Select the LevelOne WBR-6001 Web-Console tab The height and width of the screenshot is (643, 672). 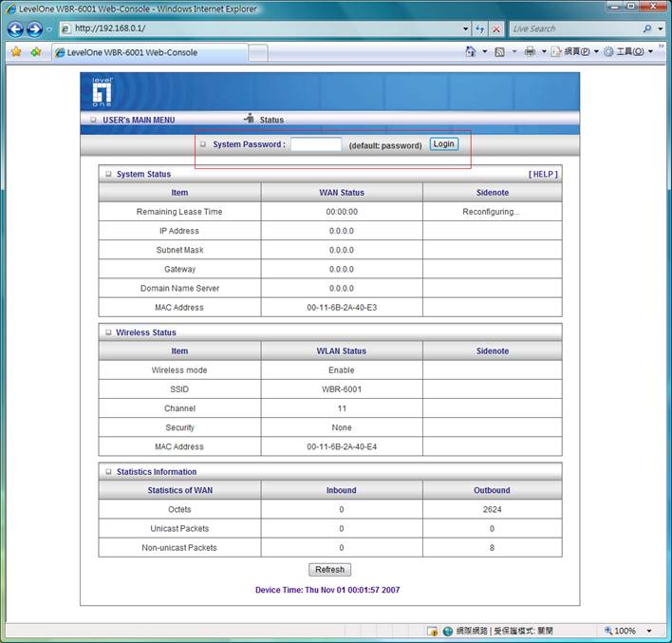point(150,52)
